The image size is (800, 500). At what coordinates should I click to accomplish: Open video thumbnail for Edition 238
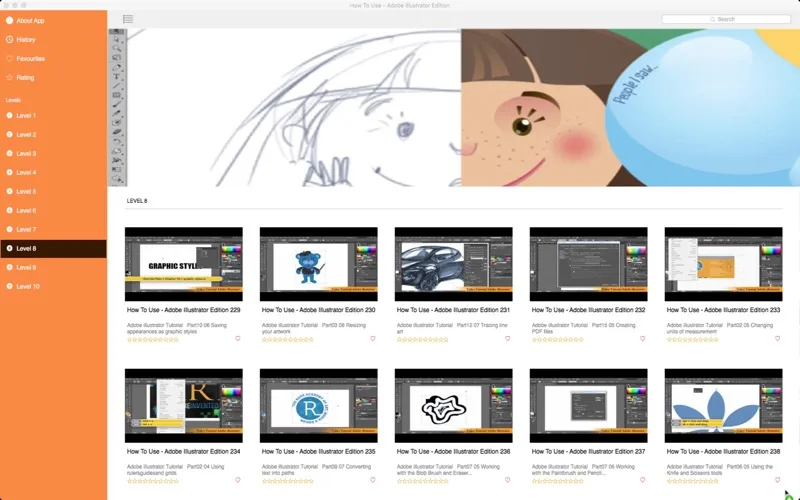pyautogui.click(x=723, y=406)
